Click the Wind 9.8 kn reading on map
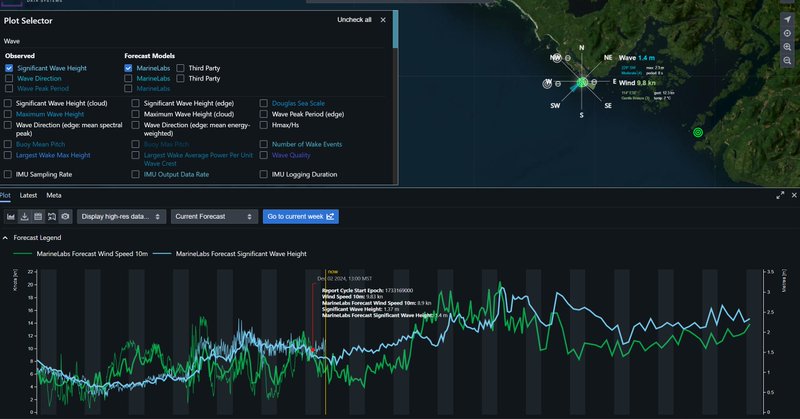 coord(637,83)
